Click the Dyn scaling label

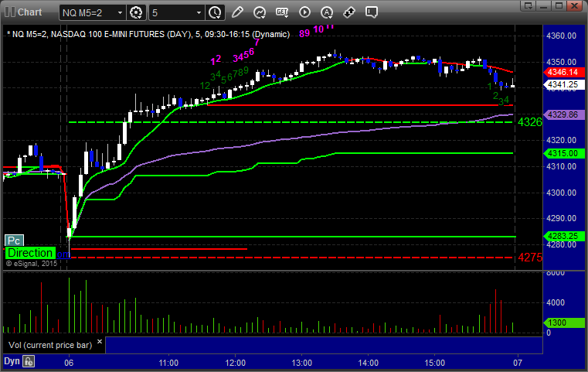pos(12,361)
